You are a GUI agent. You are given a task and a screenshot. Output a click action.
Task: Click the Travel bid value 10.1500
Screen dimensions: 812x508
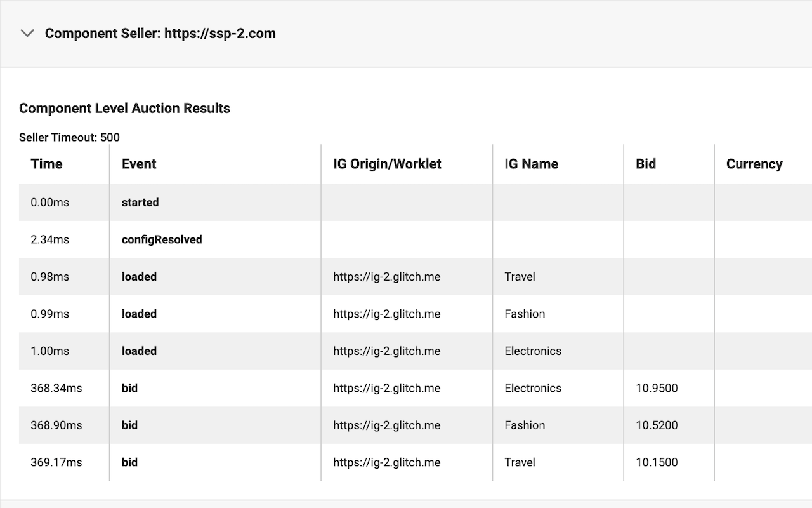tap(657, 462)
